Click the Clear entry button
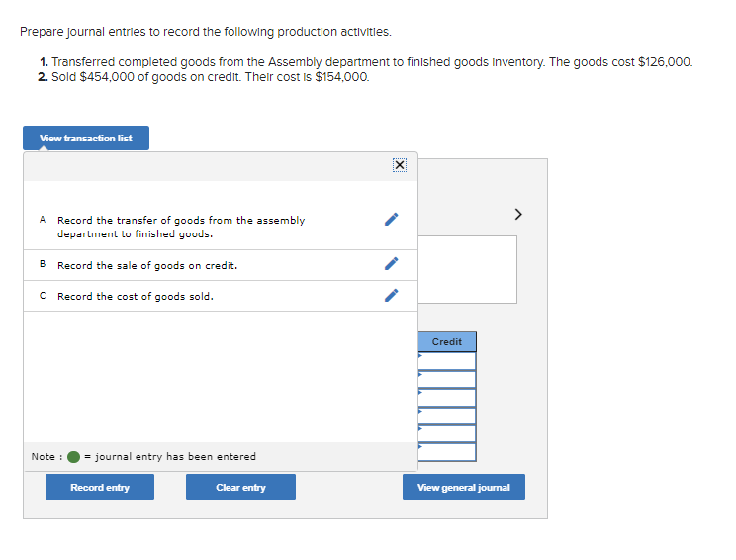736x560 pixels. 240,487
